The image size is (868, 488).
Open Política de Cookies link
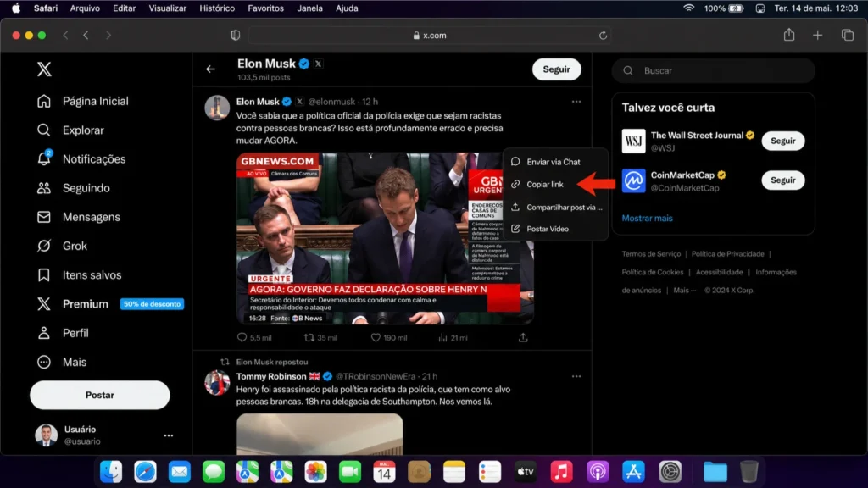point(652,272)
